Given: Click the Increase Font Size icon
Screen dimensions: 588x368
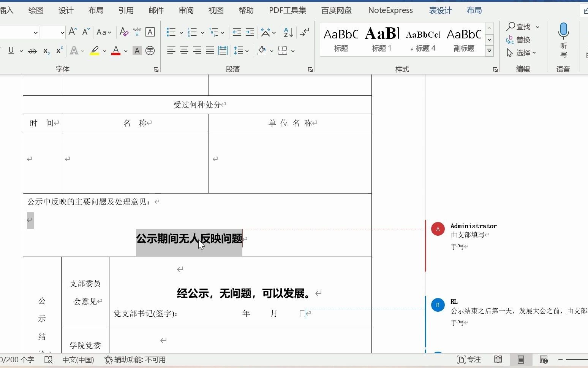Looking at the screenshot, I should (x=73, y=32).
